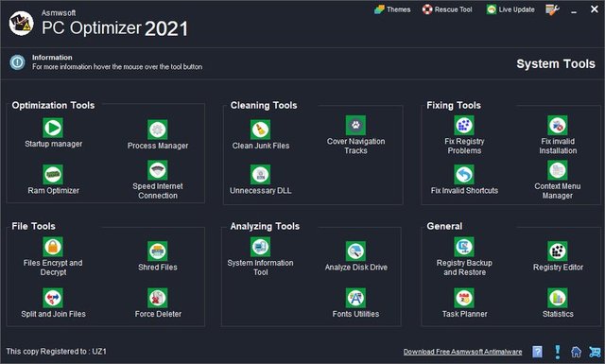Click the 'Optimization Tools' group label
605x364 pixels.
[x=53, y=105]
